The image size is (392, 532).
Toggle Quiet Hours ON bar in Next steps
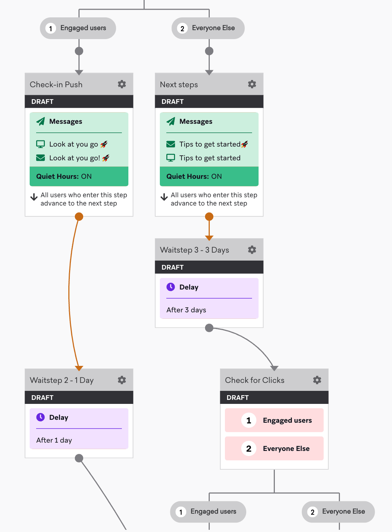(x=209, y=176)
